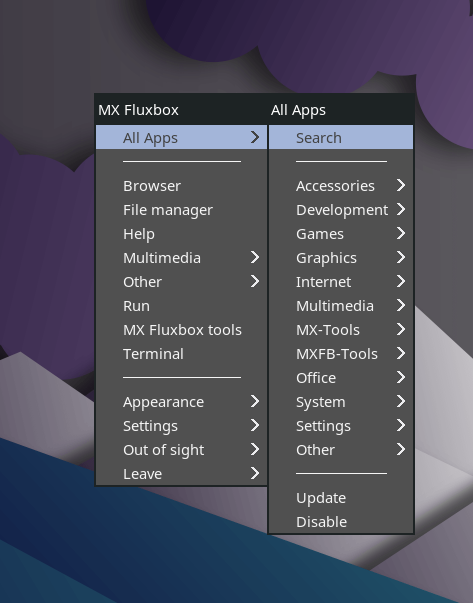
Task: Expand Multimedia in the All Apps menu
Action: tap(341, 306)
